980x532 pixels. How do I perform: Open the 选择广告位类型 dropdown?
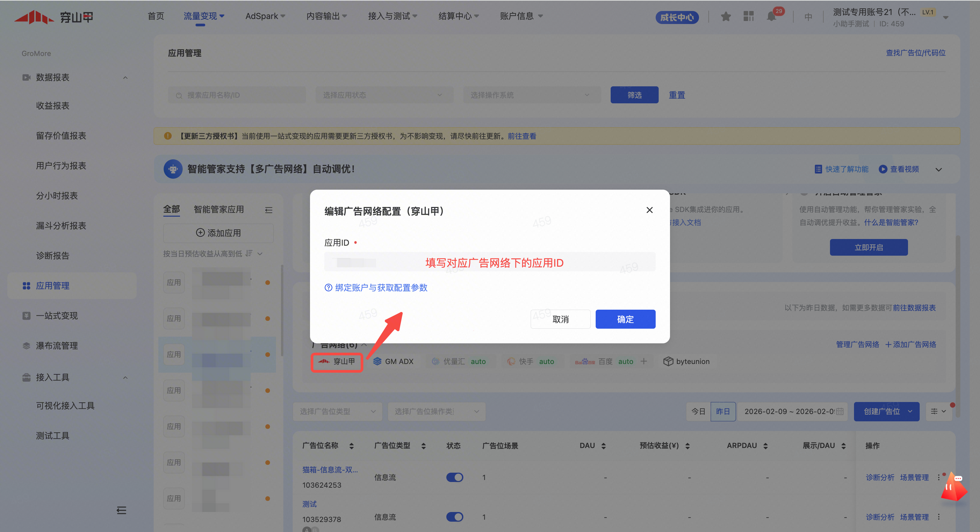point(337,411)
